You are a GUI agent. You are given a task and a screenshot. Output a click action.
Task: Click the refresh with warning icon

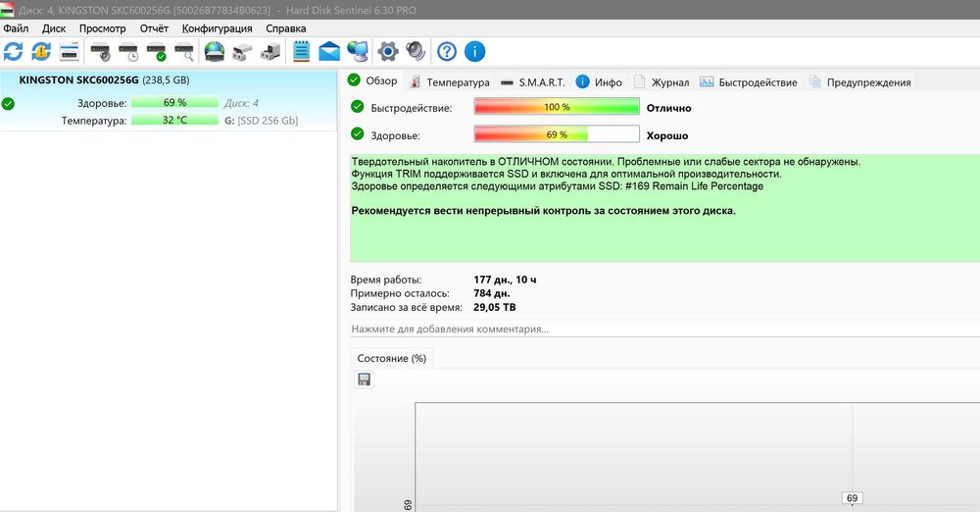pyautogui.click(x=41, y=51)
